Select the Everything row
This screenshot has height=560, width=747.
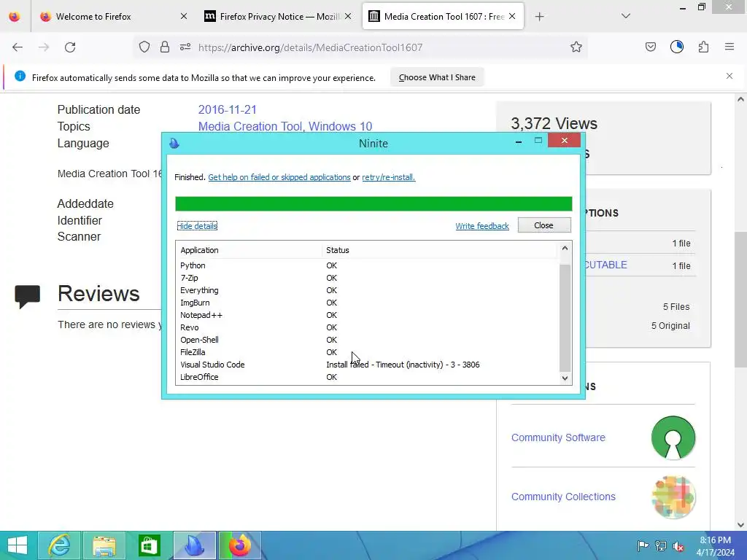(367, 290)
